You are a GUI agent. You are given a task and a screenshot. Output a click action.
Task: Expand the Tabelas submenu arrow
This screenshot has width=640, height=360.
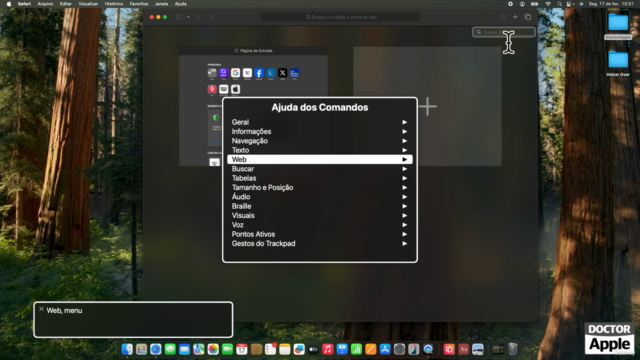click(x=404, y=178)
